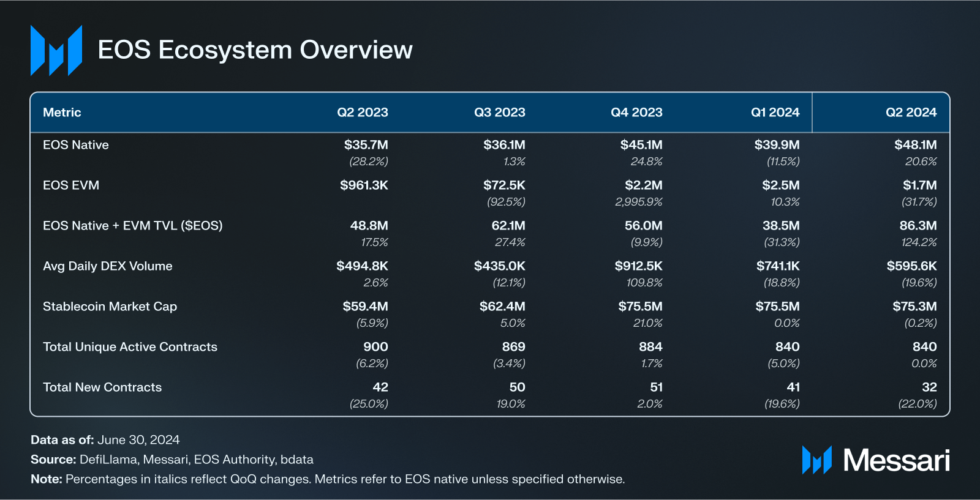Select the Total Unique Active Contracts row label
This screenshot has height=500, width=980.
[130, 347]
